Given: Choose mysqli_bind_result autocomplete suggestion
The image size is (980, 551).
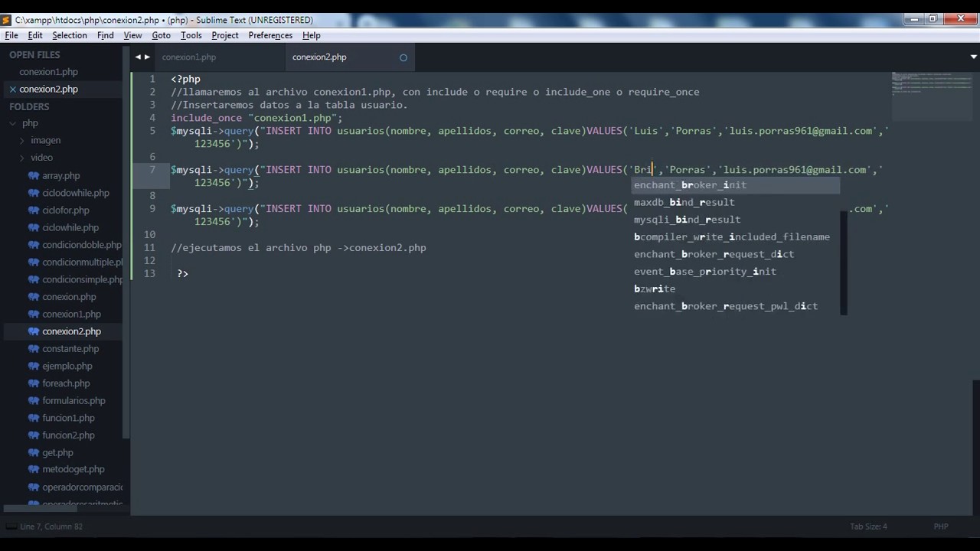Looking at the screenshot, I should tap(736, 220).
